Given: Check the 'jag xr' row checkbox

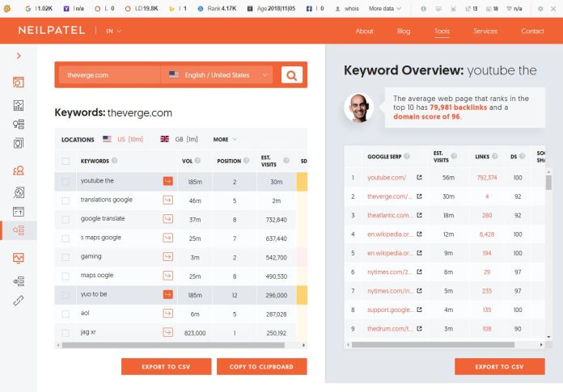Looking at the screenshot, I should [x=66, y=333].
